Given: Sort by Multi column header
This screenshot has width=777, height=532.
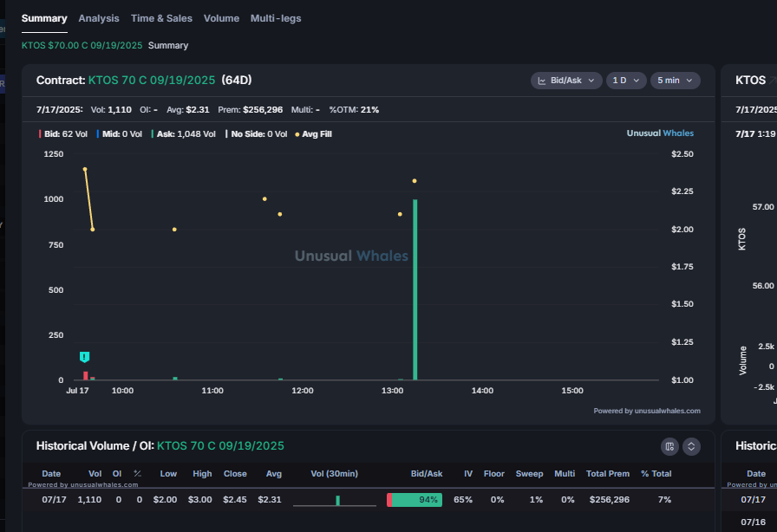Looking at the screenshot, I should 565,474.
